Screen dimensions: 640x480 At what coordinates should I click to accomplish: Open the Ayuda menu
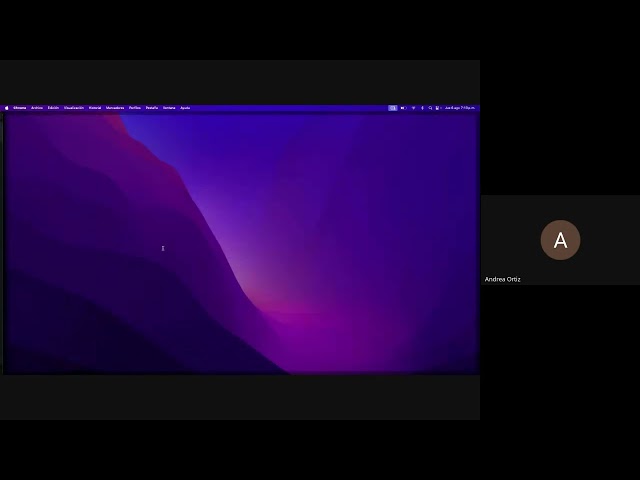pos(185,108)
